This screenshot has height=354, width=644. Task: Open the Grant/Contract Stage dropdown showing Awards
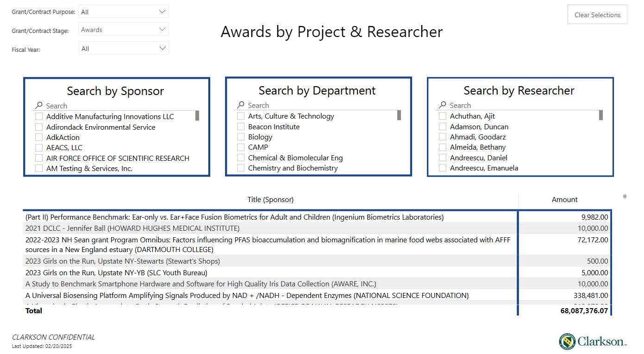tap(124, 30)
